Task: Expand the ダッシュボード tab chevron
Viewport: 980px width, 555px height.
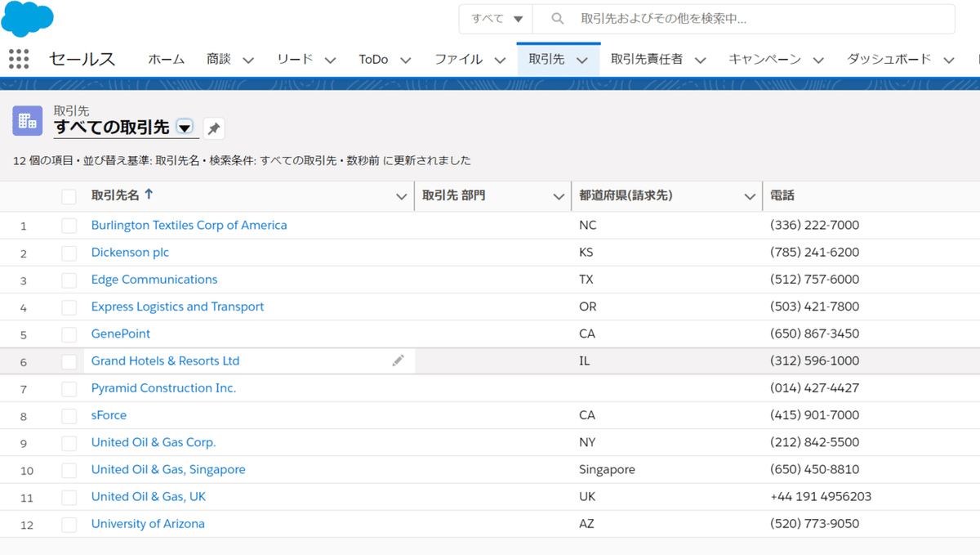Action: 948,60
